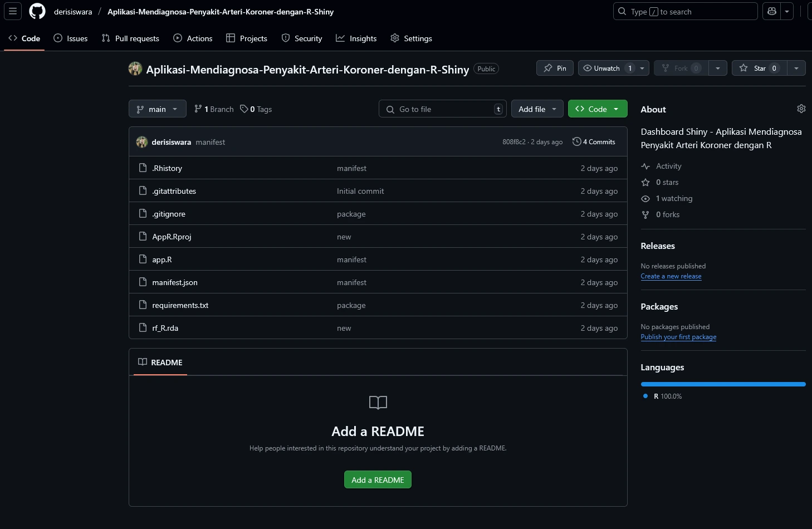View the 0 Tags link
The width and height of the screenshot is (812, 529).
(256, 109)
